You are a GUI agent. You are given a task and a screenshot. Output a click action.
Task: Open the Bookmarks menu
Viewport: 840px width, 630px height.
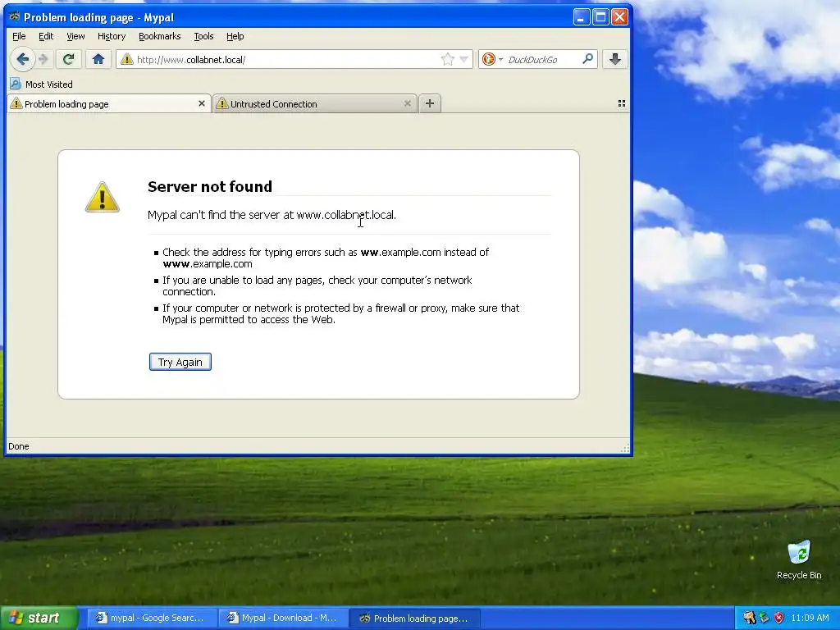[160, 36]
